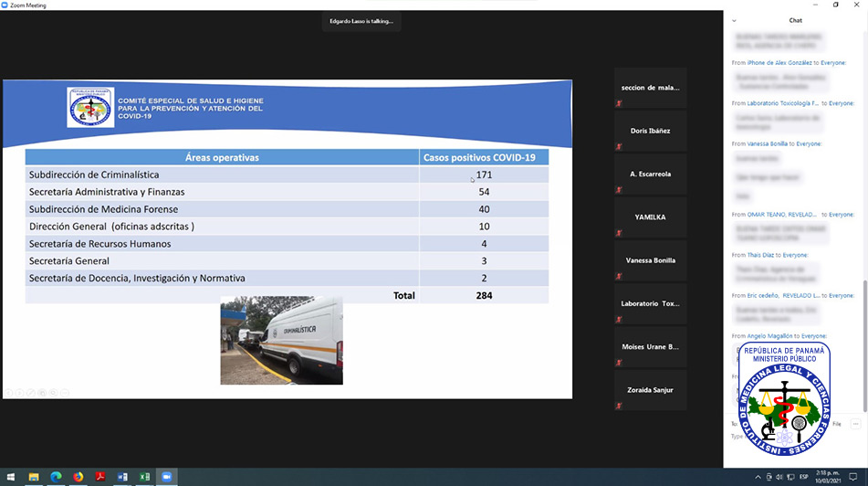This screenshot has width=868, height=486.
Task: Click muted mic icon on Moises Urane B... tile
Action: pos(619,363)
